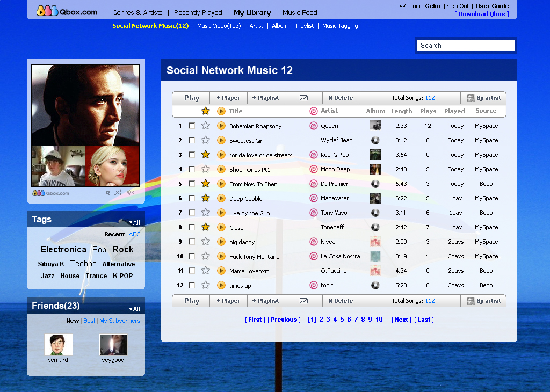Click the play icon next to Sweetest Girl
550x392 pixels.
pos(221,140)
